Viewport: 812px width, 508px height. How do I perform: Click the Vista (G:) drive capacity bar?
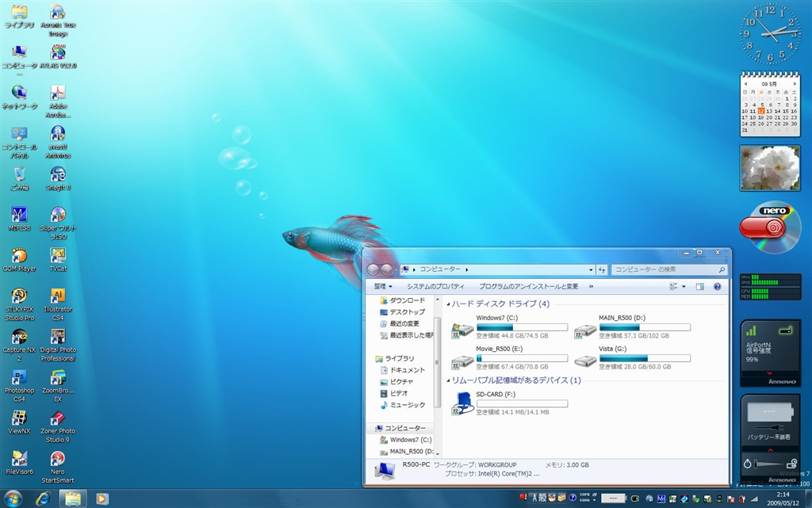click(x=644, y=358)
